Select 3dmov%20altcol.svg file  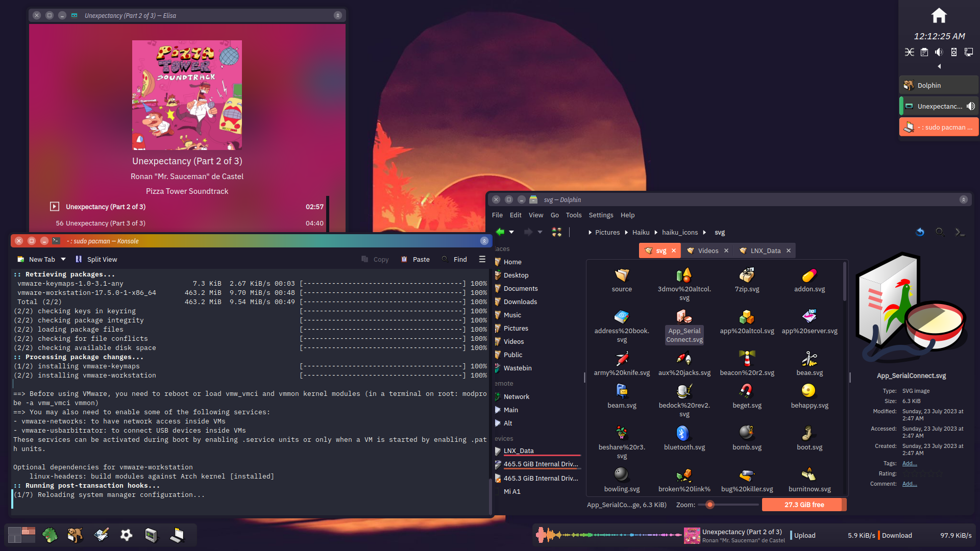[684, 284]
